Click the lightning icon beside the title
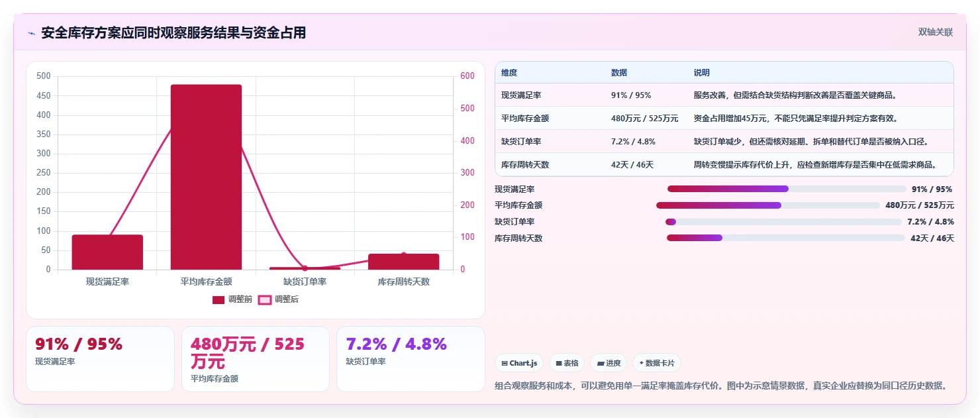Screen dimensions: 980x418 pos(31,33)
